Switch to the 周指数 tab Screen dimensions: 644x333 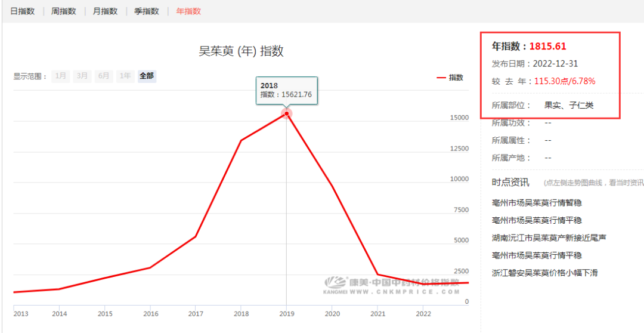64,11
